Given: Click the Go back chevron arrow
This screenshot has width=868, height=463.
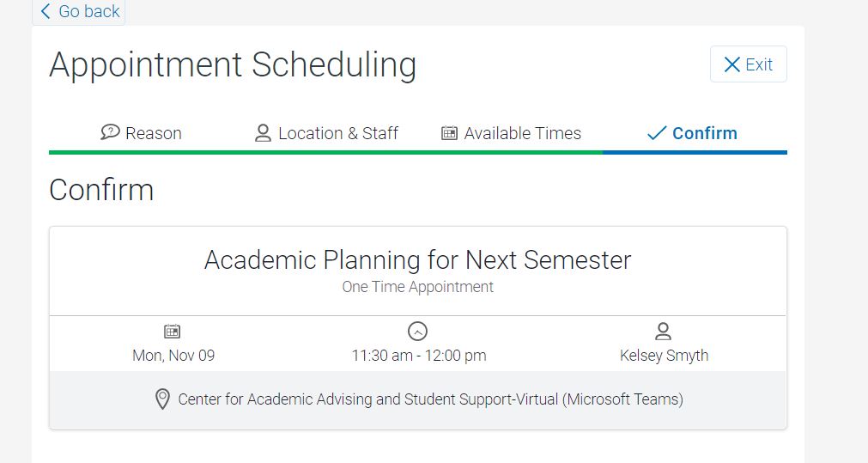Looking at the screenshot, I should (x=46, y=11).
